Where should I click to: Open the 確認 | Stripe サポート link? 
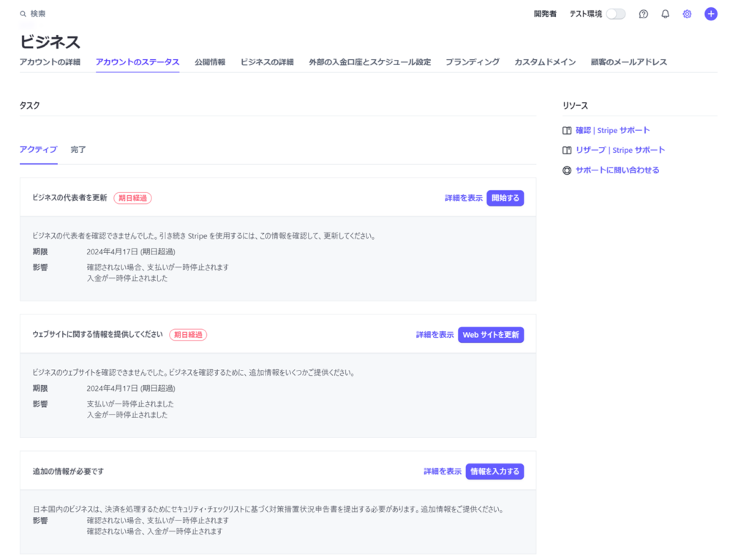click(x=613, y=130)
